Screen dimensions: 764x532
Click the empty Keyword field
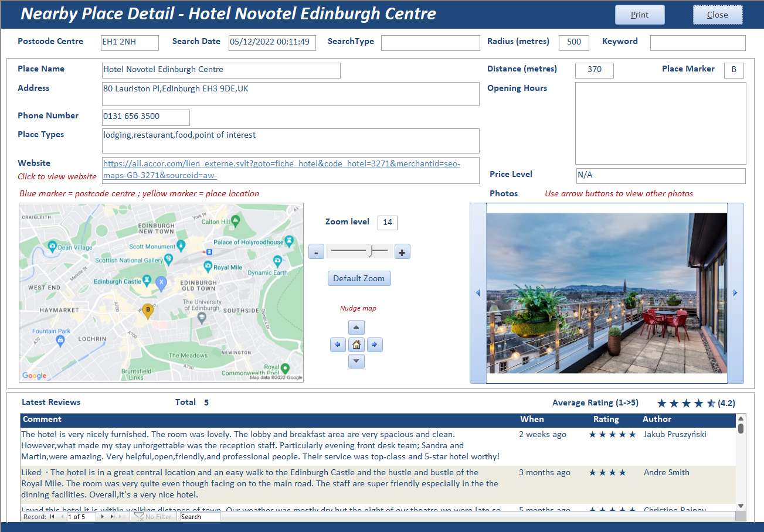click(x=698, y=43)
